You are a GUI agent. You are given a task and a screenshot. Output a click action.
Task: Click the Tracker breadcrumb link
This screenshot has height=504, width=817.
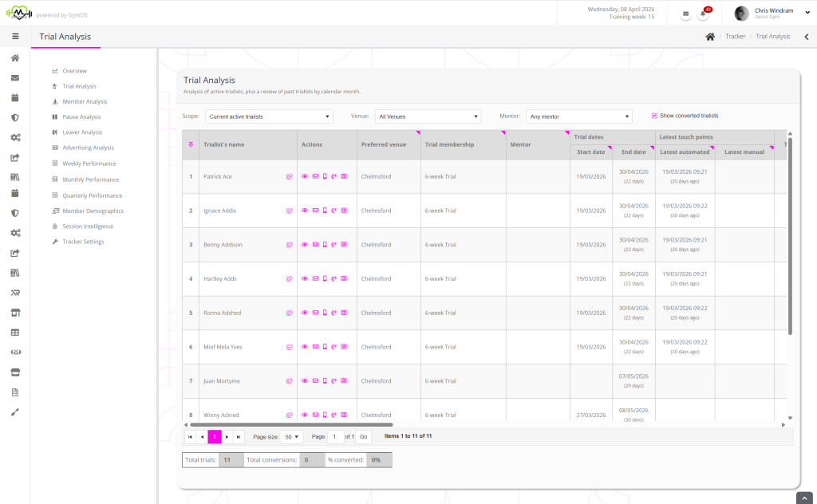tap(735, 37)
